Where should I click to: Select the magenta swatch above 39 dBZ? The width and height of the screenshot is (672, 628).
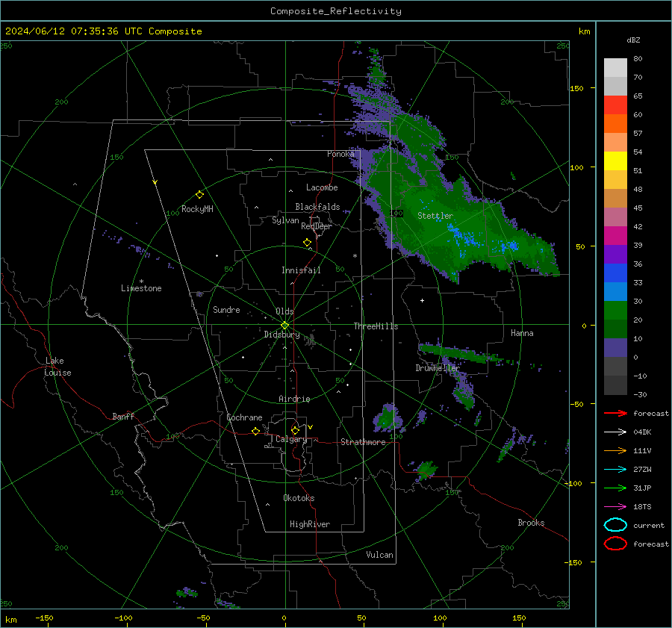coord(615,235)
